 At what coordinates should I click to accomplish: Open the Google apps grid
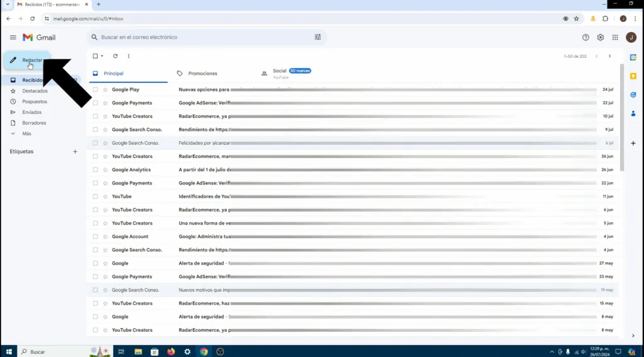click(x=615, y=37)
